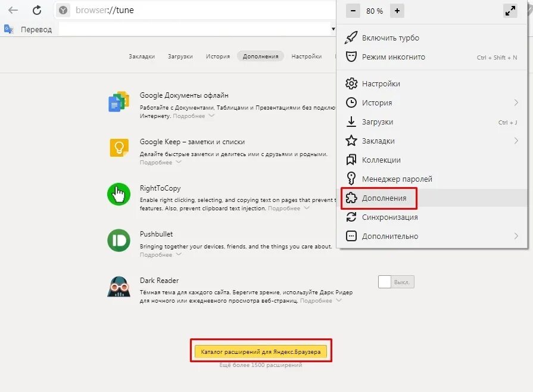Viewport: 533px width, 392px height.
Task: Click the 80 % zoom level value
Action: [x=375, y=11]
